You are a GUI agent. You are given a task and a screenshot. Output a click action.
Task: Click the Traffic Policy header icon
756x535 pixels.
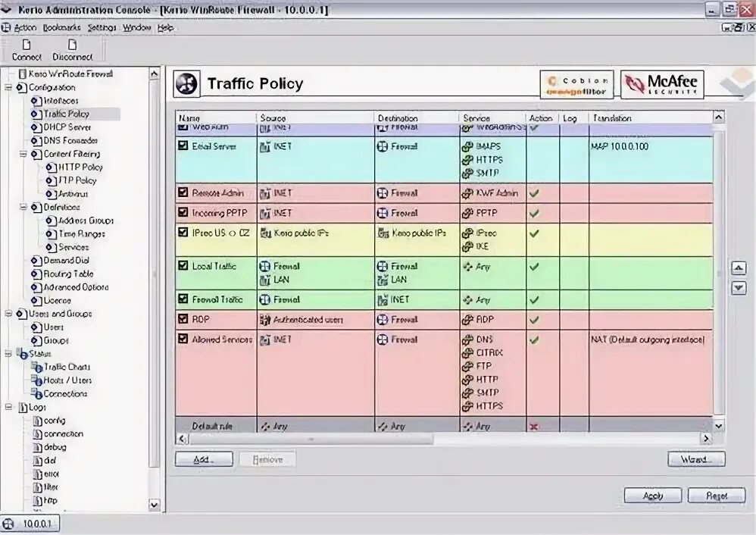coord(186,84)
